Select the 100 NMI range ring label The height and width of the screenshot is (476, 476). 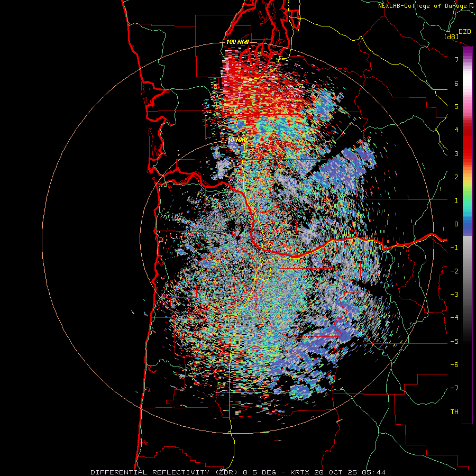tap(237, 42)
